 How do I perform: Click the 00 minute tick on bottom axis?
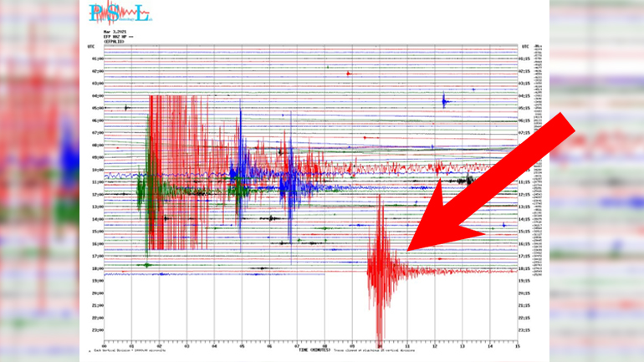pyautogui.click(x=104, y=344)
